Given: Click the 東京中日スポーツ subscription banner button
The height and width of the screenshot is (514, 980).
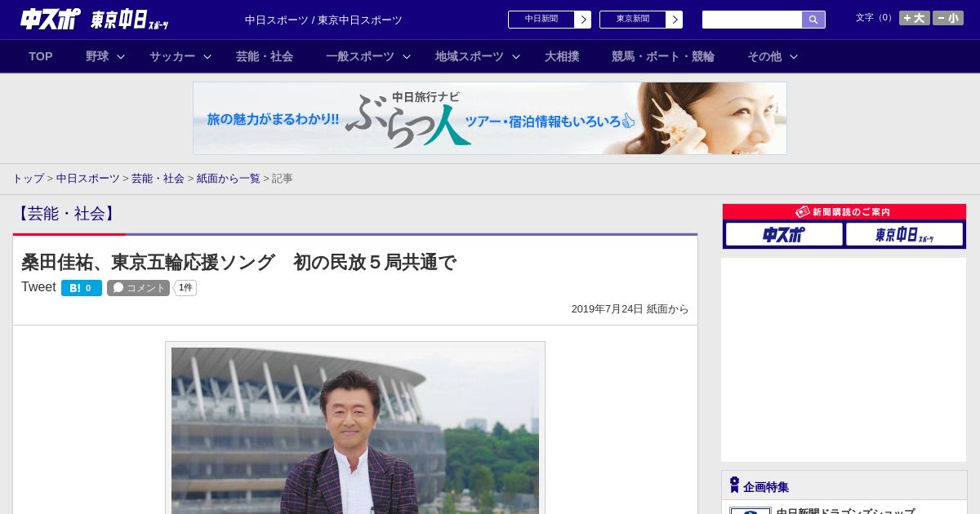Looking at the screenshot, I should tap(904, 235).
